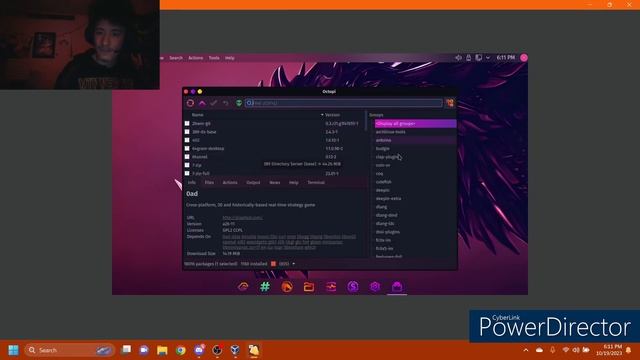Click the red outdated packages status icon

(x=273, y=264)
